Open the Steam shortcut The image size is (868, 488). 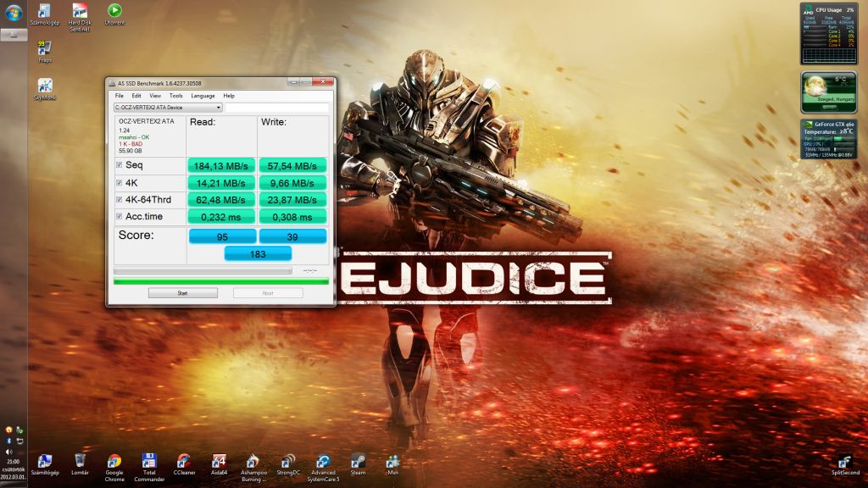pos(359,465)
